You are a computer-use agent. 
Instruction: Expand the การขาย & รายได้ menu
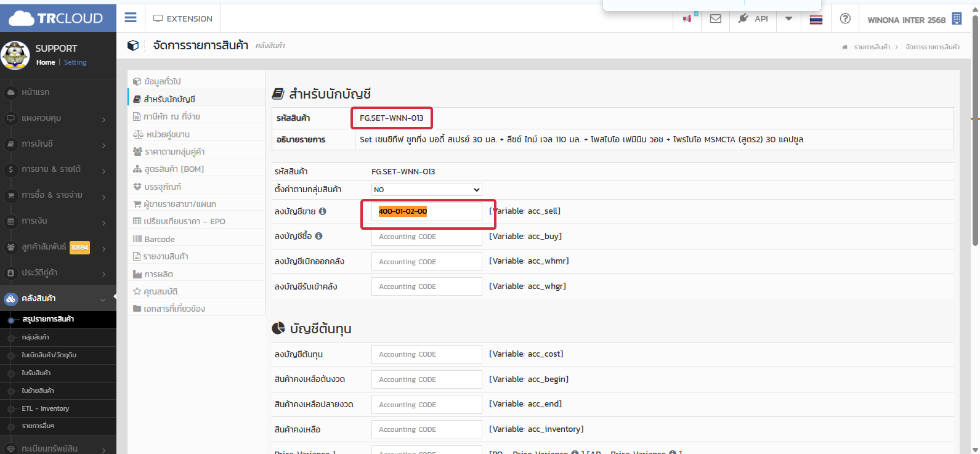tap(58, 169)
